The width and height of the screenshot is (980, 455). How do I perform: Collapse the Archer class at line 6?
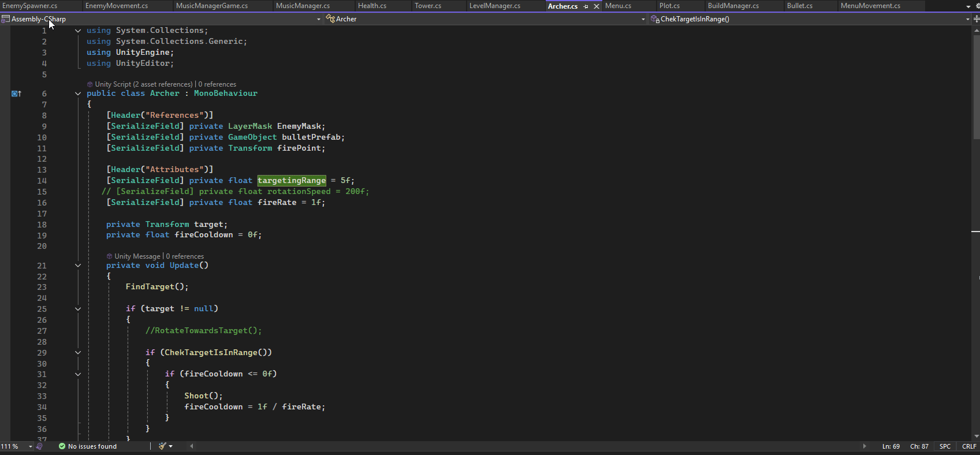[x=78, y=94]
